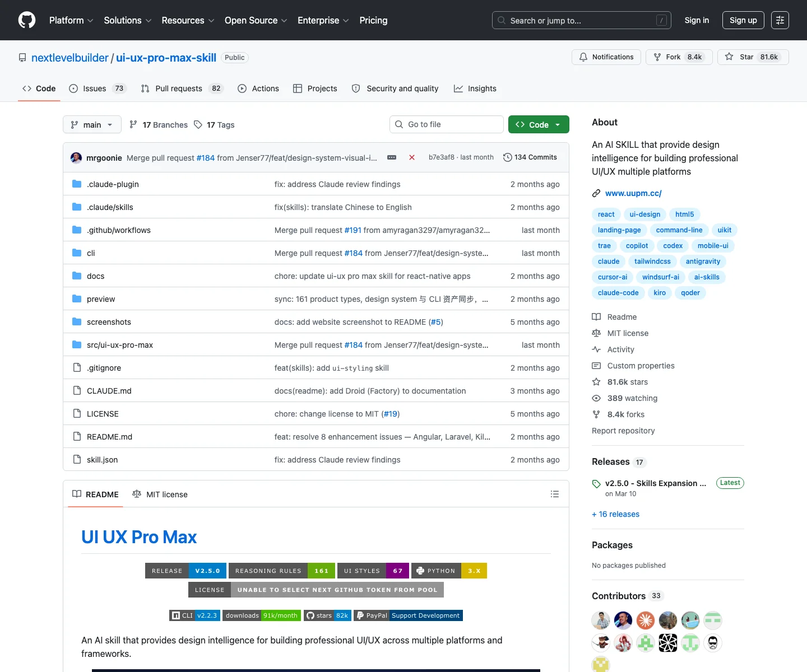Switch to the Insights tab
Screen dimensions: 807x672
[475, 88]
